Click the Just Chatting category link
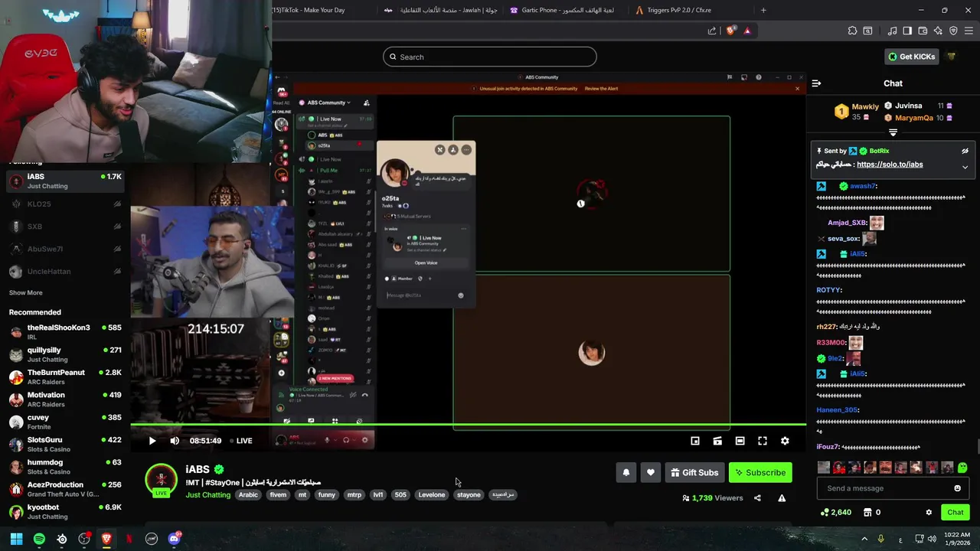 click(x=207, y=495)
